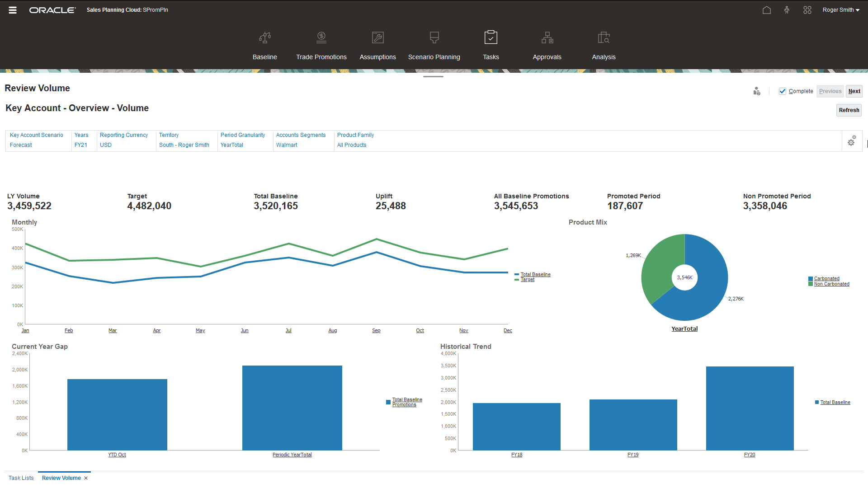Open the Roger Smith user menu
The height and width of the screenshot is (488, 868).
(x=840, y=9)
